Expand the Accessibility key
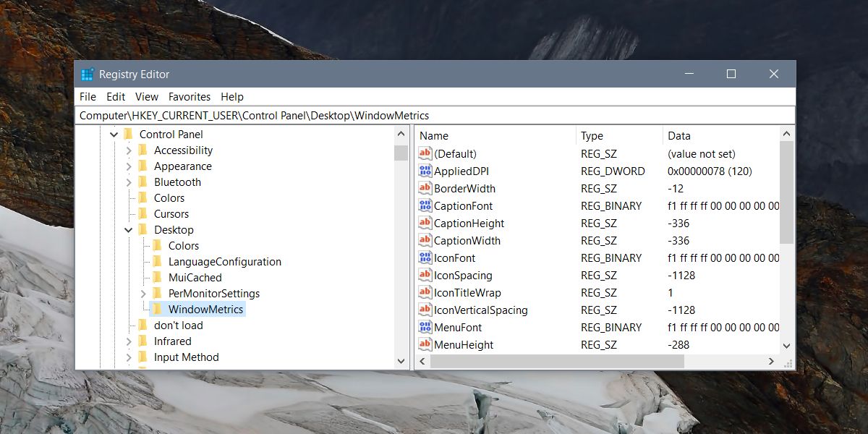Image resolution: width=868 pixels, height=434 pixels. click(x=129, y=150)
